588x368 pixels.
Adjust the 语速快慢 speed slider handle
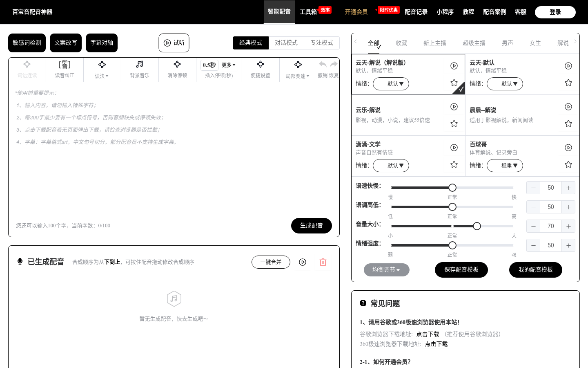tap(452, 188)
